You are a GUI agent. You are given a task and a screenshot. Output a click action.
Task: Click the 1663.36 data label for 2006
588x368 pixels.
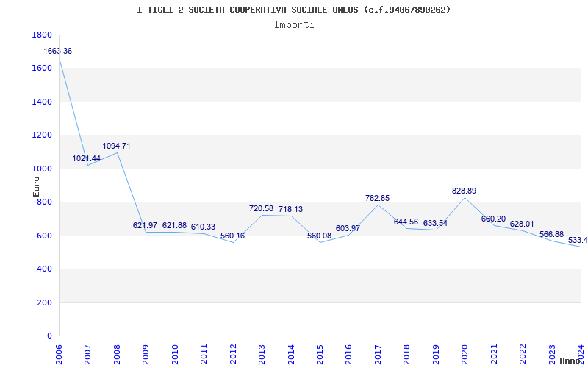coord(58,52)
